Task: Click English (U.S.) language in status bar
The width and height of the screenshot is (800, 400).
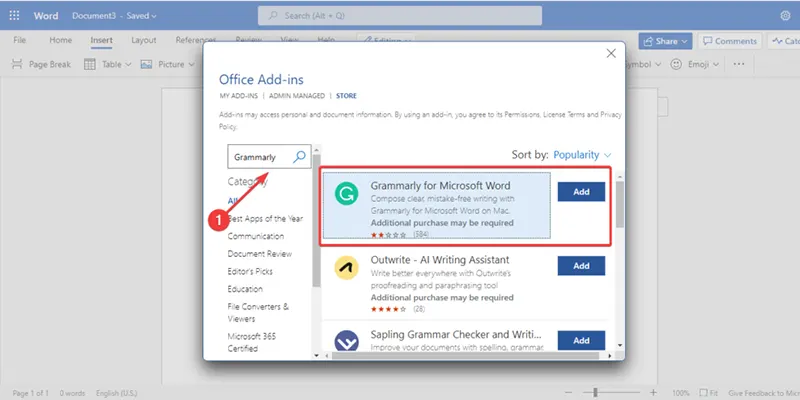Action: click(116, 393)
